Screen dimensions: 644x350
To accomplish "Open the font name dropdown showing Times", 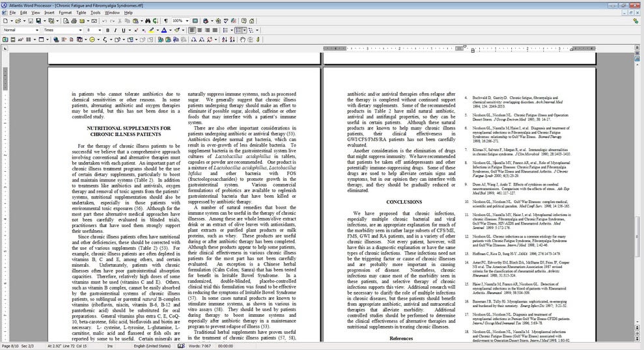I will pyautogui.click(x=81, y=30).
